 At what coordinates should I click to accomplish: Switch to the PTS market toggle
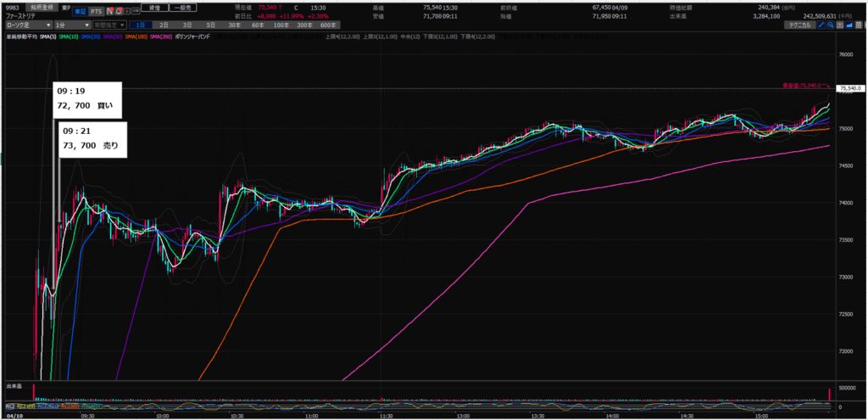(96, 11)
